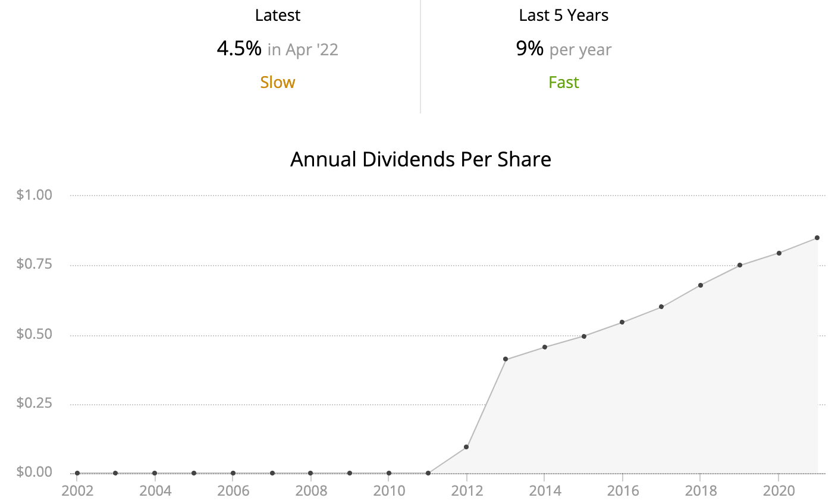The image size is (835, 504).
Task: Click the 2012 data point on the chart
Action: point(466,447)
